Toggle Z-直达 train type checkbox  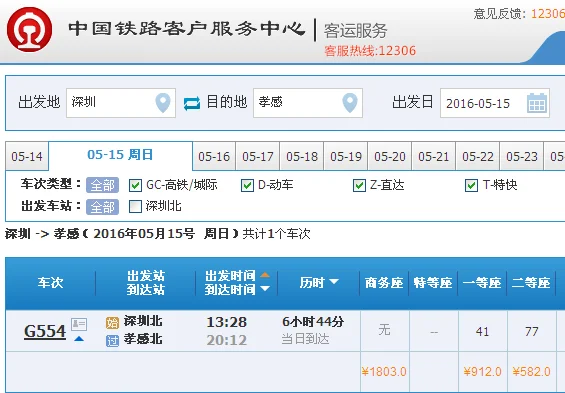359,186
